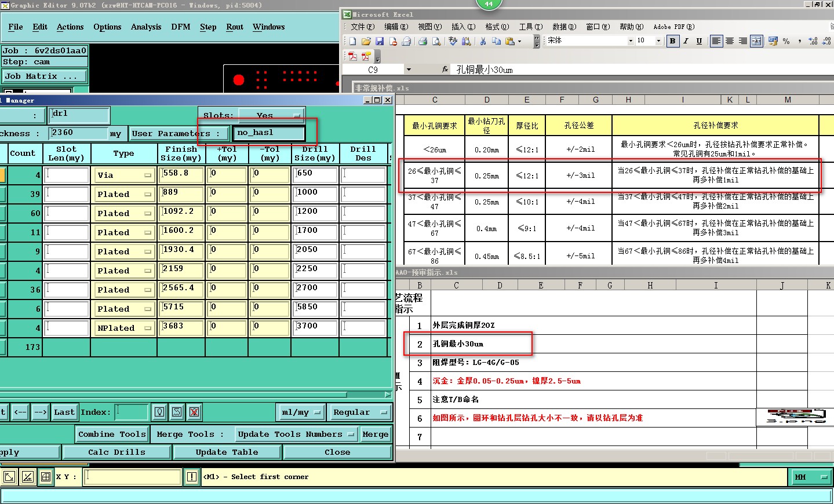Click the lightbulb highlight icon beside Index
The image size is (834, 504).
pos(159,412)
